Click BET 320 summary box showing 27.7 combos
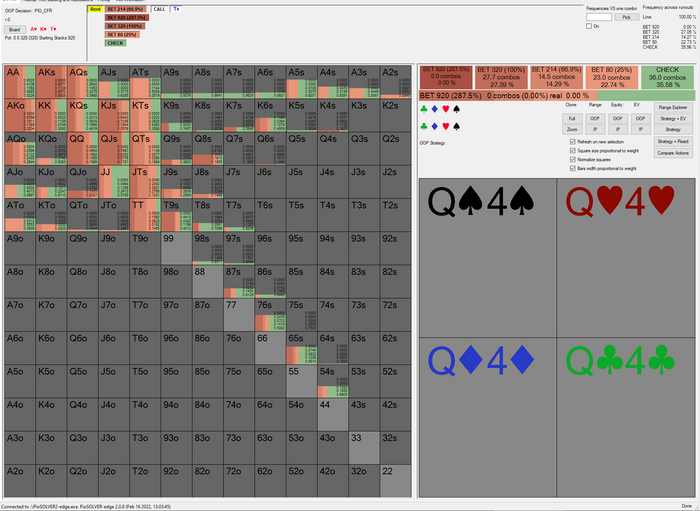Viewport: 700px width, 511px height. 501,77
